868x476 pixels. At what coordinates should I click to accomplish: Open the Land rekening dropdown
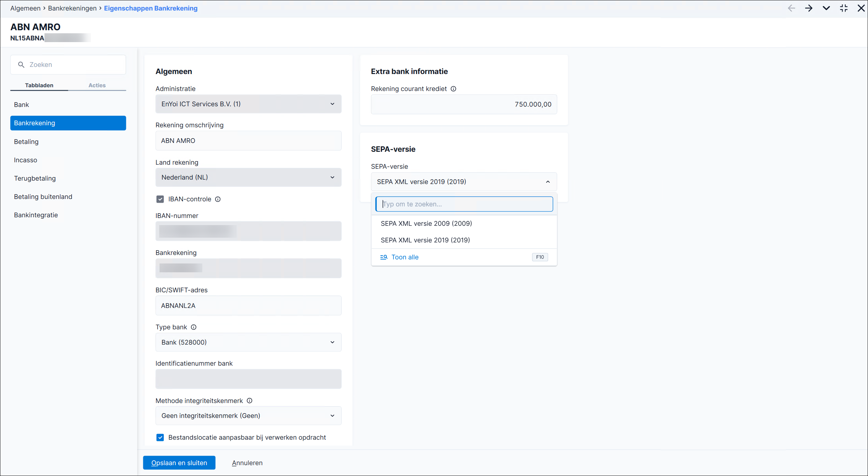click(x=248, y=177)
